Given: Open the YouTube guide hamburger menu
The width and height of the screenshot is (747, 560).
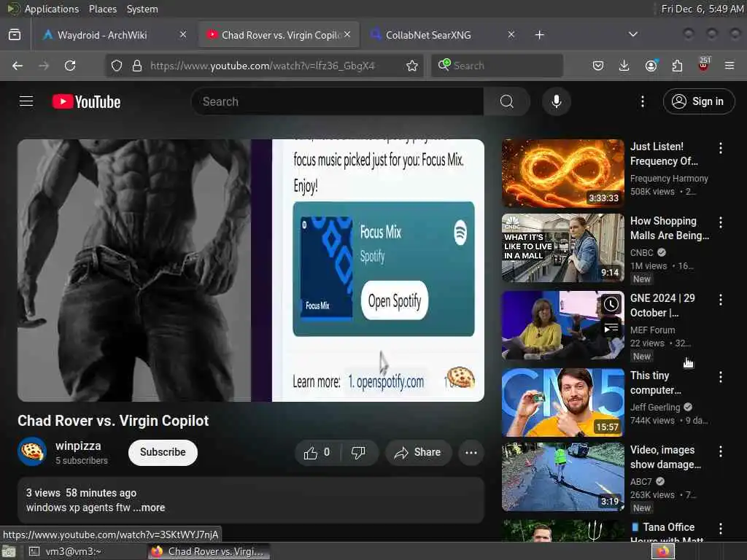Looking at the screenshot, I should pos(26,101).
